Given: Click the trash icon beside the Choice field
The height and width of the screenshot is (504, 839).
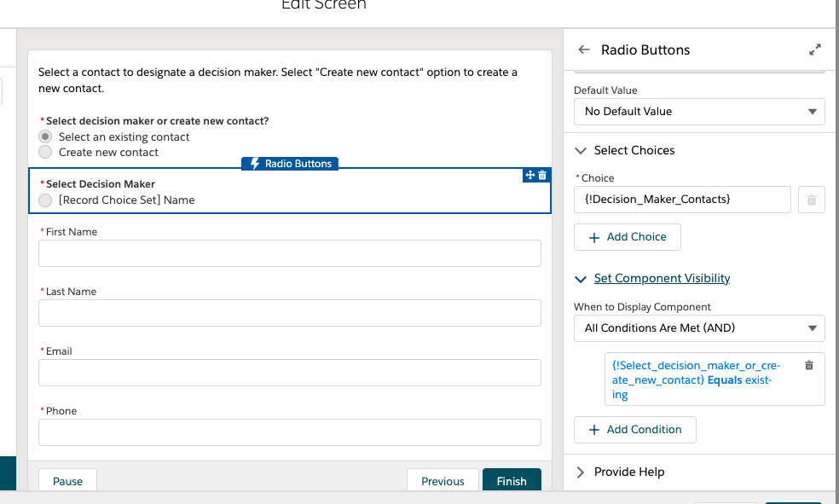Looking at the screenshot, I should click(811, 200).
